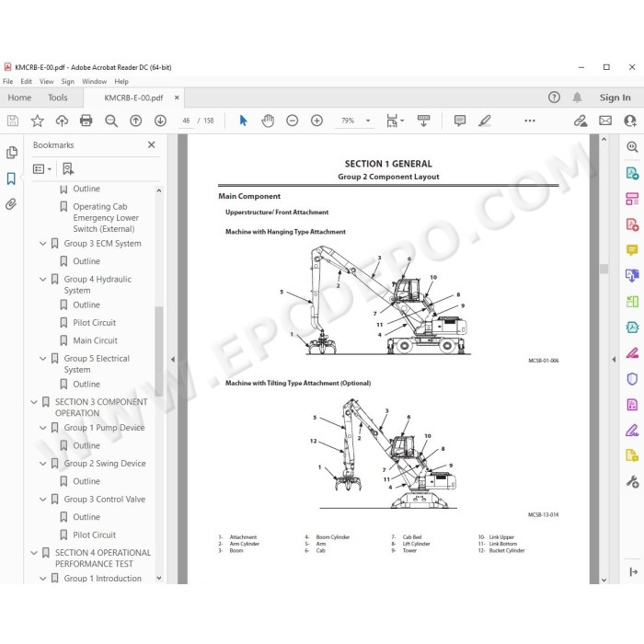Collapse left navigation pane arrow
Image resolution: width=644 pixels, height=644 pixels.
[x=173, y=360]
